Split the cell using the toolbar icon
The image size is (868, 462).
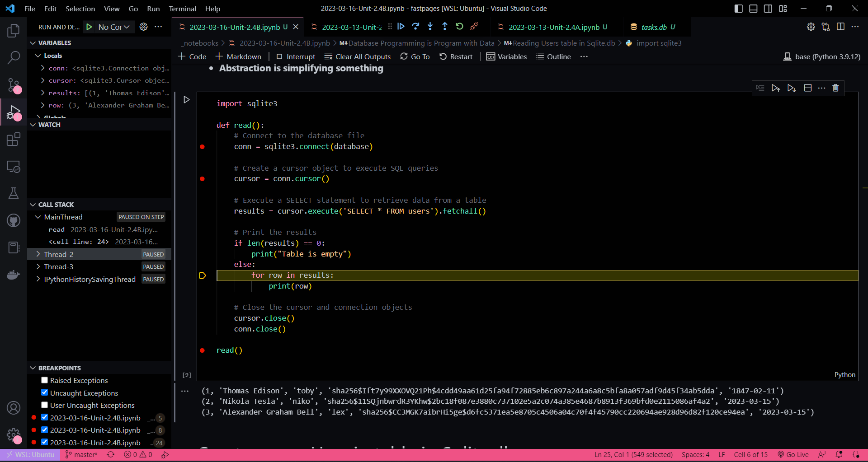click(808, 88)
